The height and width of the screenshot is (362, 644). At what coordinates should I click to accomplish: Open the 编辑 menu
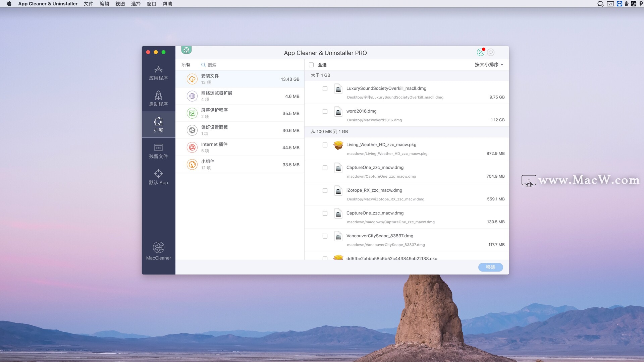tap(104, 4)
